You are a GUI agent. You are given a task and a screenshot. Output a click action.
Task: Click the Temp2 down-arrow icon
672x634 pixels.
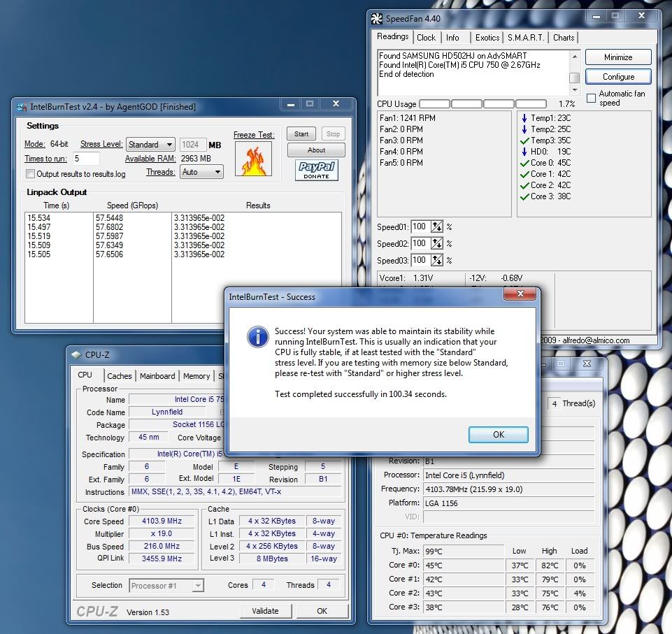click(x=524, y=129)
